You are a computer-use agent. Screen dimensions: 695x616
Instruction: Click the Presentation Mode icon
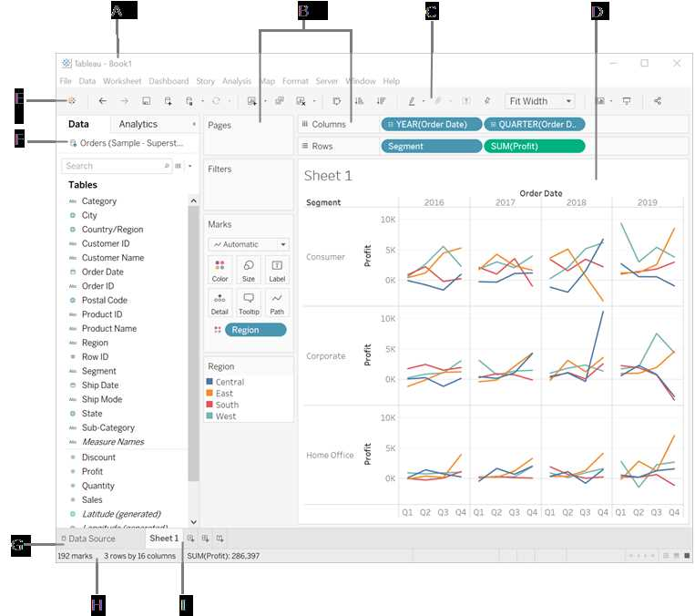tap(627, 101)
